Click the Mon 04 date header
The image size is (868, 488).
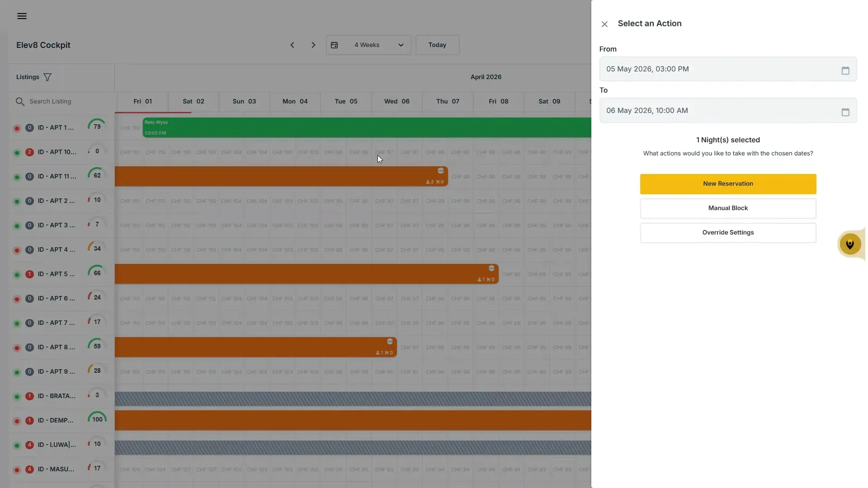pyautogui.click(x=295, y=102)
